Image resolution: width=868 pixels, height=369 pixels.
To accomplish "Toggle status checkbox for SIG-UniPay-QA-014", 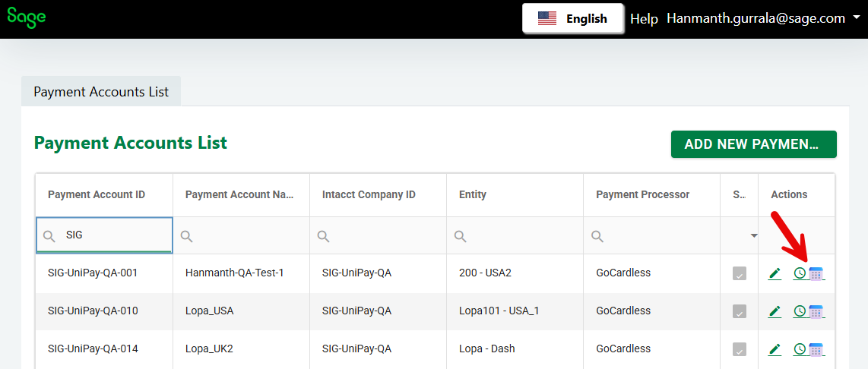I will click(739, 349).
